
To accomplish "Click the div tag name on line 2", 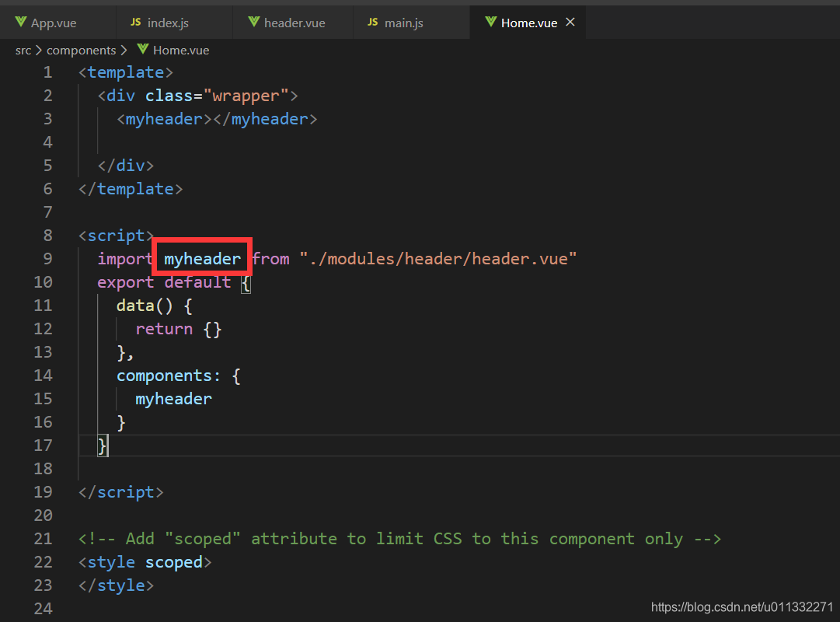I will tap(120, 96).
